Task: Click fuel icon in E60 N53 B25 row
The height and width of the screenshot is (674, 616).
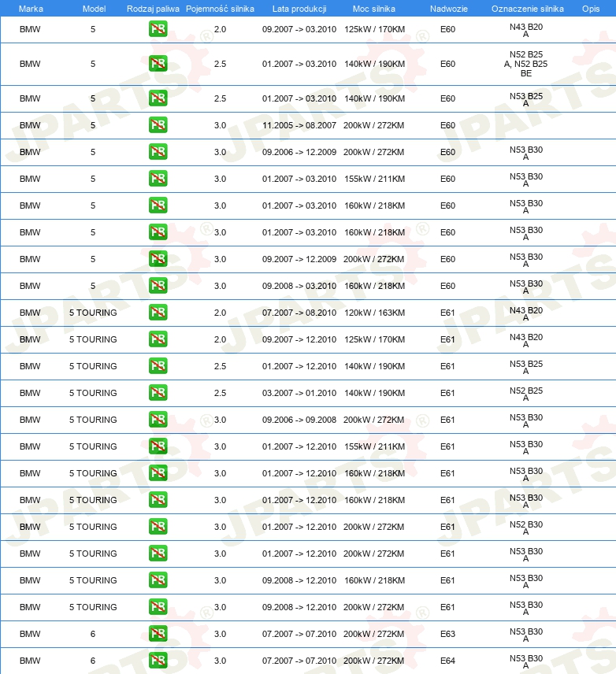Action: click(158, 98)
